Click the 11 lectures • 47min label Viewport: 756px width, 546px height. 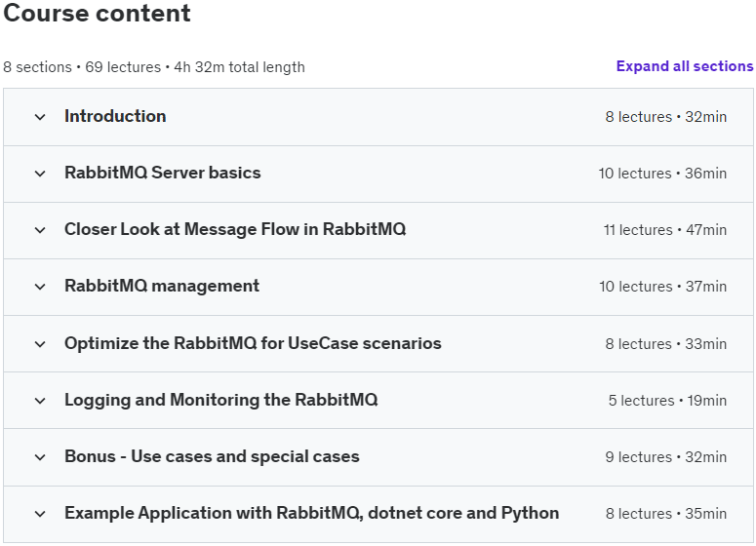click(665, 230)
